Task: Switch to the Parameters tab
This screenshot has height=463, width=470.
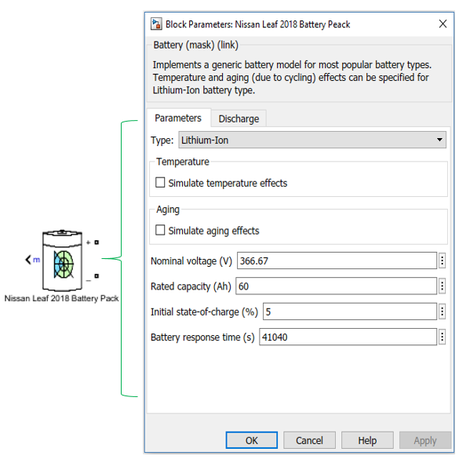Action: pos(178,118)
